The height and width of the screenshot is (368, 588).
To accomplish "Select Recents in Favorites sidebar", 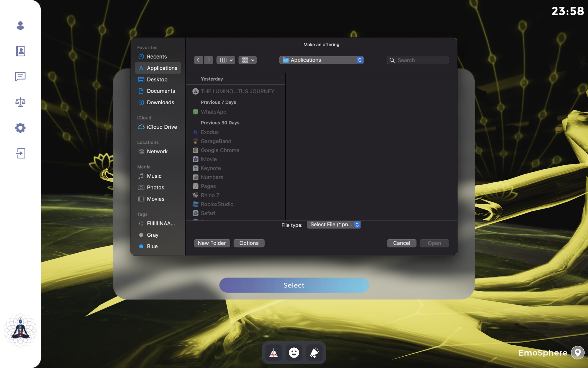I will pos(158,57).
